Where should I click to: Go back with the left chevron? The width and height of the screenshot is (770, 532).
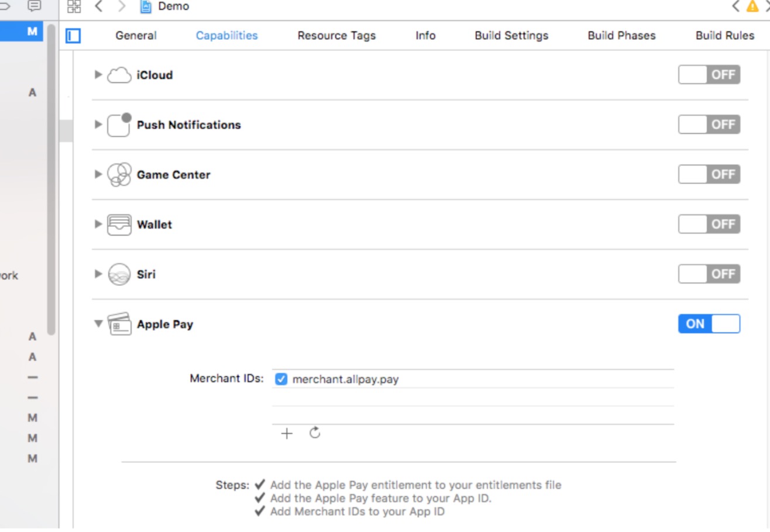[98, 6]
